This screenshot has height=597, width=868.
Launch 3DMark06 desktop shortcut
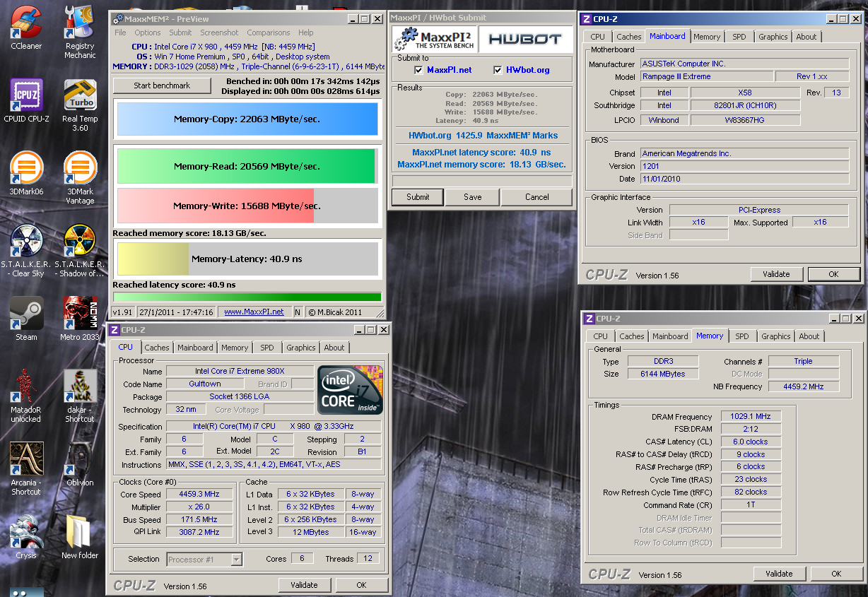pos(26,174)
